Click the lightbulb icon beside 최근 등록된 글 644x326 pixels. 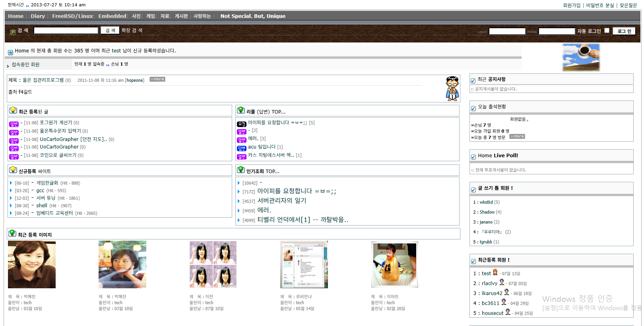click(x=13, y=110)
